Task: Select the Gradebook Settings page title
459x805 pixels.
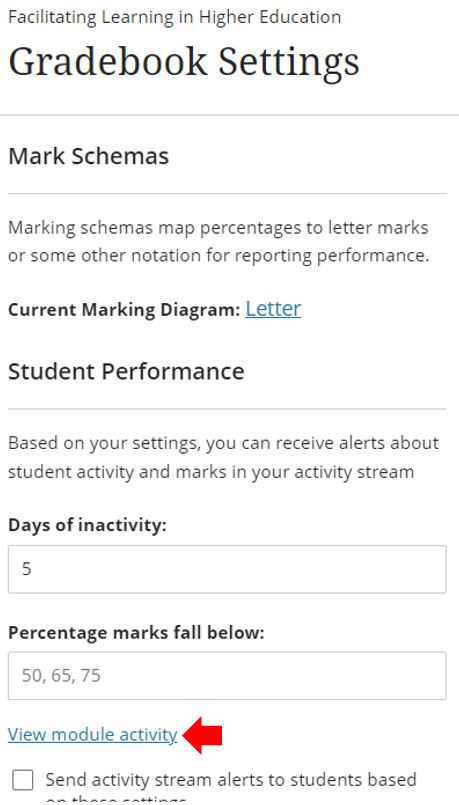Action: click(x=184, y=62)
